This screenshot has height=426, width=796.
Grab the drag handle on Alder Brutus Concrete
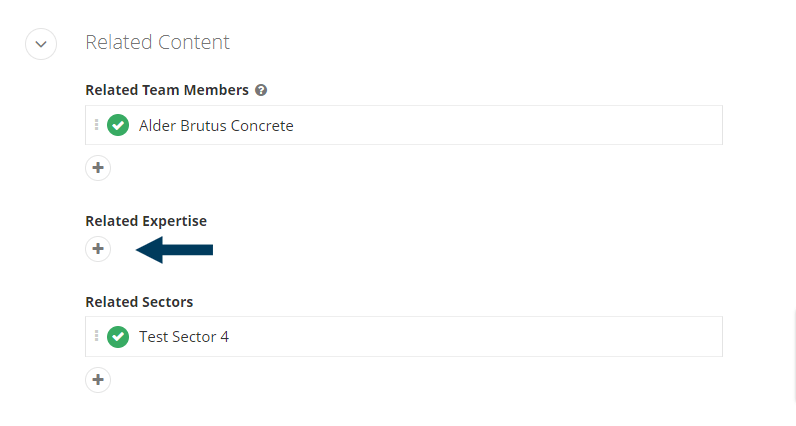pyautogui.click(x=96, y=125)
